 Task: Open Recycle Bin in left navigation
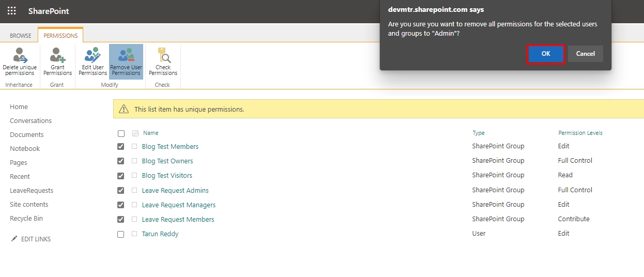tap(26, 219)
